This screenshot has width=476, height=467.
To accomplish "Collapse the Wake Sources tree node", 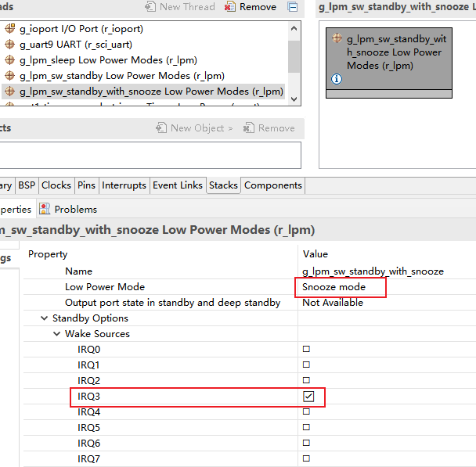I will 57,334.
